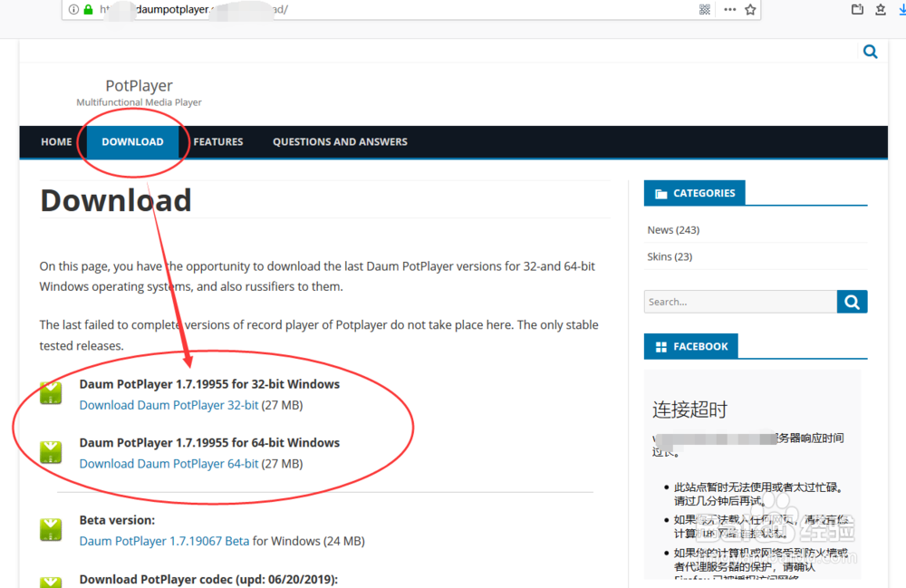Click 'Download PotPlayer codec' heading text

click(208, 579)
